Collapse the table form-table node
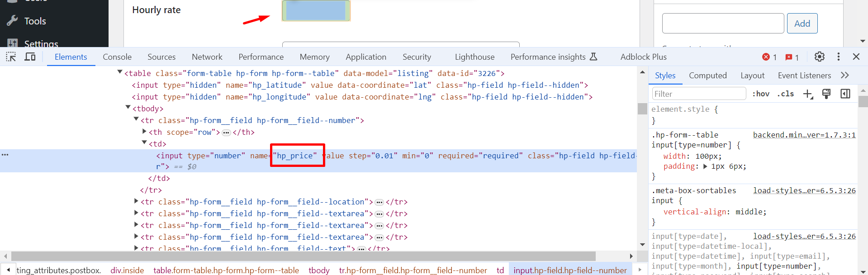Viewport: 868px width, 275px height. tap(120, 72)
